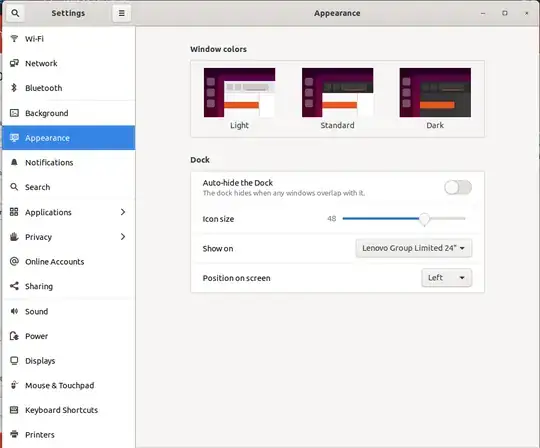
Task: Expand the Applications submenu chevron
Action: click(x=123, y=212)
